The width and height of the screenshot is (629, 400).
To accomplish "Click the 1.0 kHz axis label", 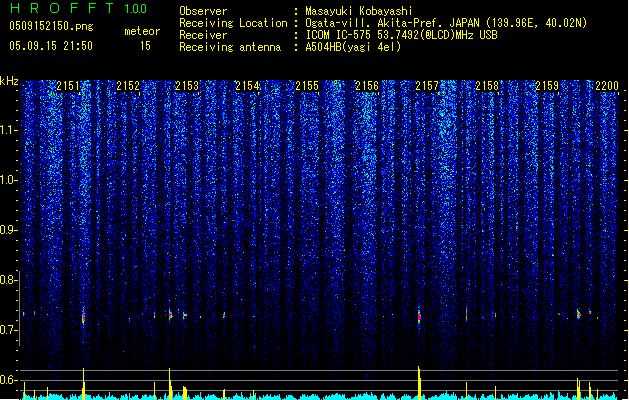I will (9, 180).
